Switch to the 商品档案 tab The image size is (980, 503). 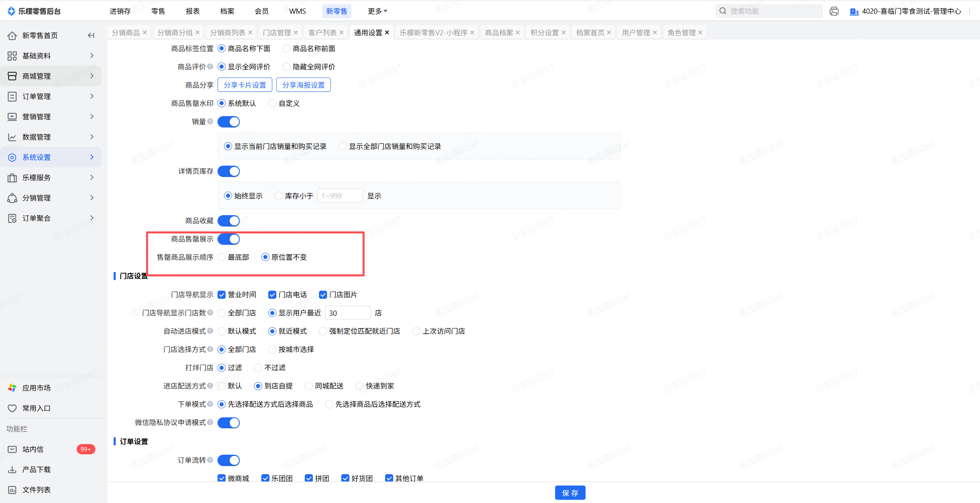click(499, 32)
